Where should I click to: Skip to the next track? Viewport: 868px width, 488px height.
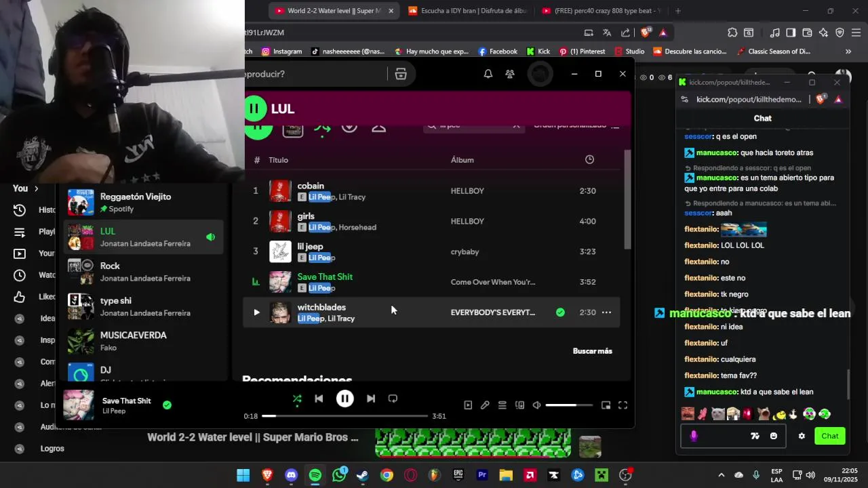click(x=371, y=399)
